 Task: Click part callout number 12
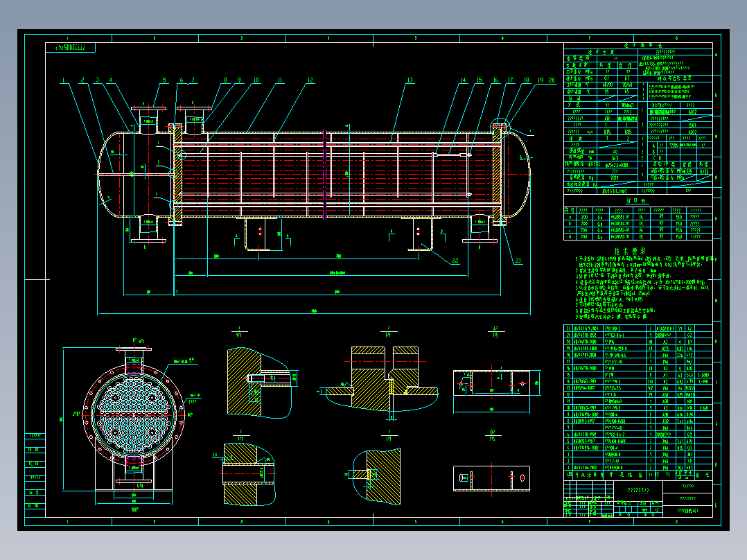[310, 80]
